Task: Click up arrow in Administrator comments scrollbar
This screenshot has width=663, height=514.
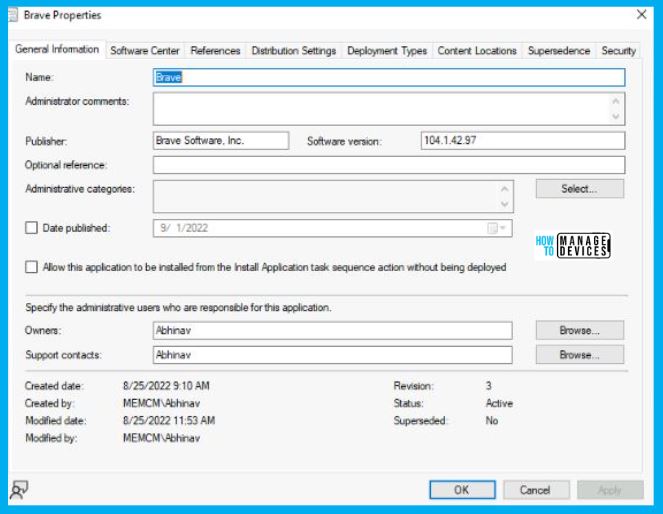Action: pyautogui.click(x=616, y=101)
